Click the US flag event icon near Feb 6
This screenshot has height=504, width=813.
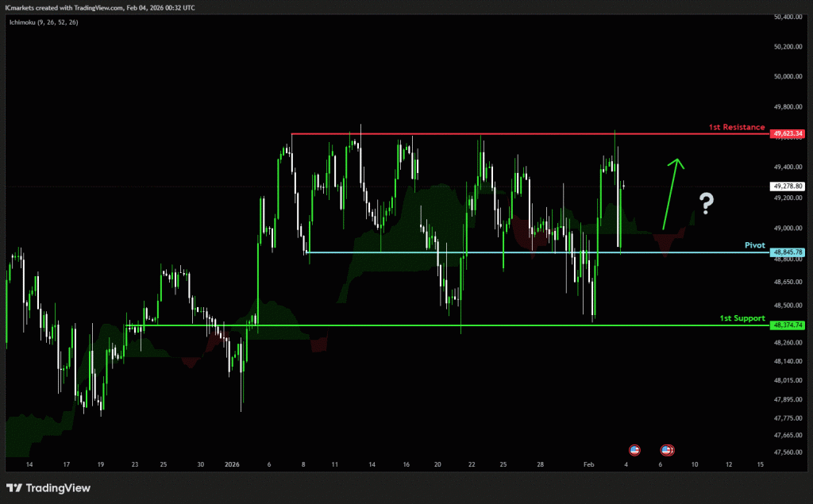(667, 450)
